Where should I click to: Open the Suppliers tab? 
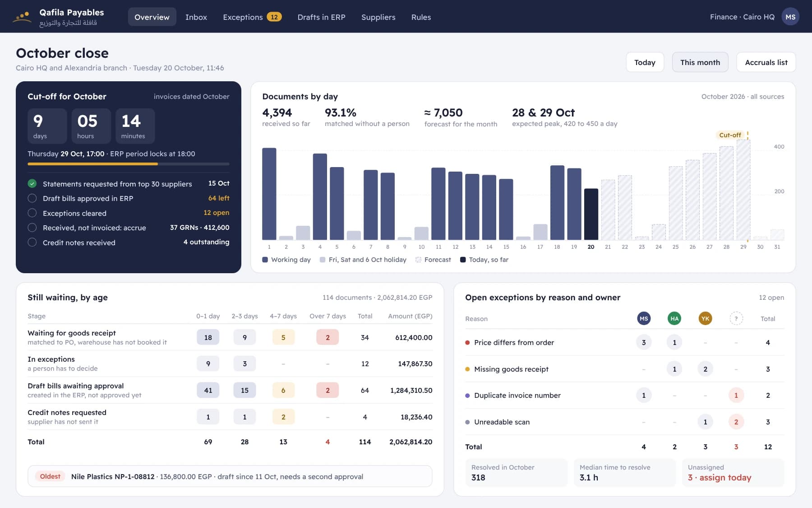point(378,17)
